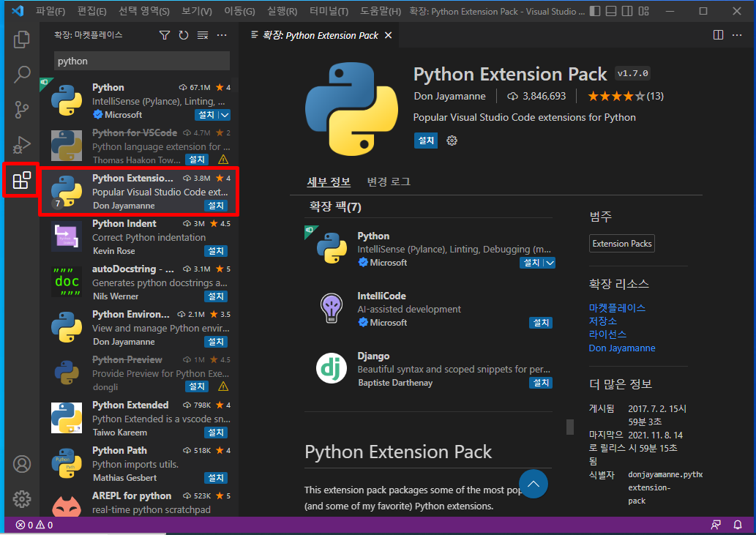Click warning icon on Python Preview
The image size is (756, 535).
click(x=223, y=386)
